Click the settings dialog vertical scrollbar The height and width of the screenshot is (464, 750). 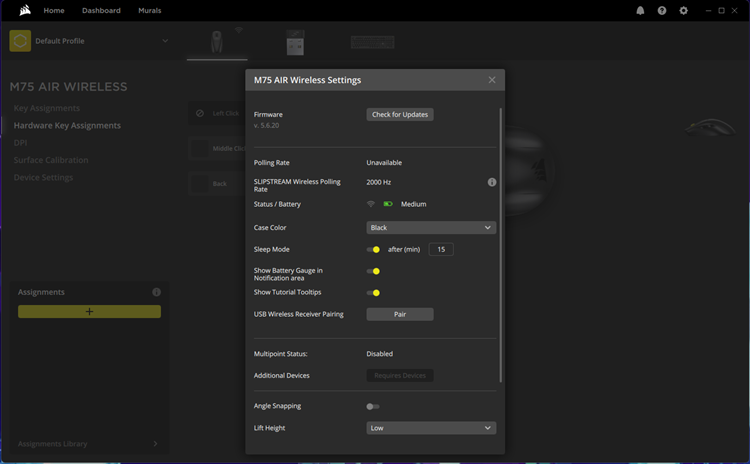click(501, 245)
